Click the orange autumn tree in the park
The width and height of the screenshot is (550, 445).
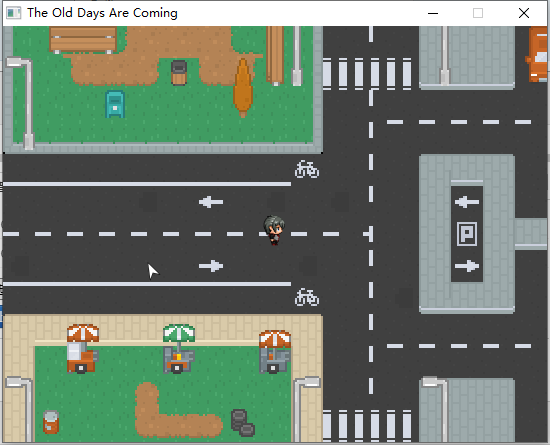tap(243, 88)
